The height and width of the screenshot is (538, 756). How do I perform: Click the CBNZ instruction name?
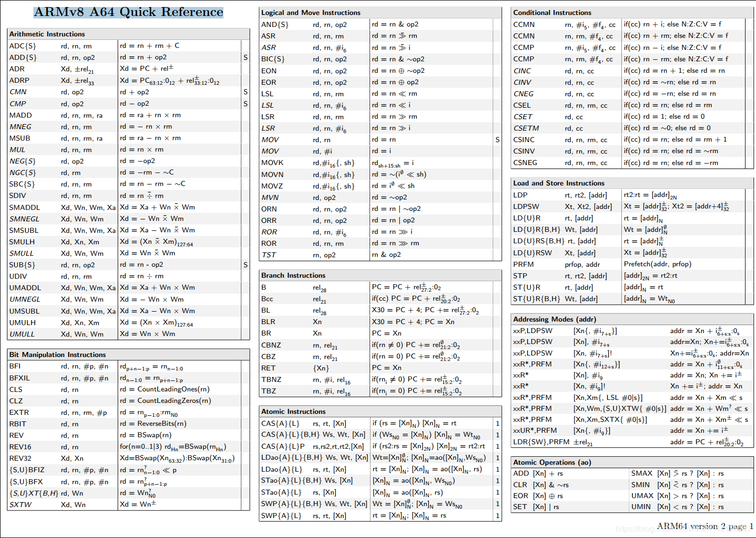(271, 345)
